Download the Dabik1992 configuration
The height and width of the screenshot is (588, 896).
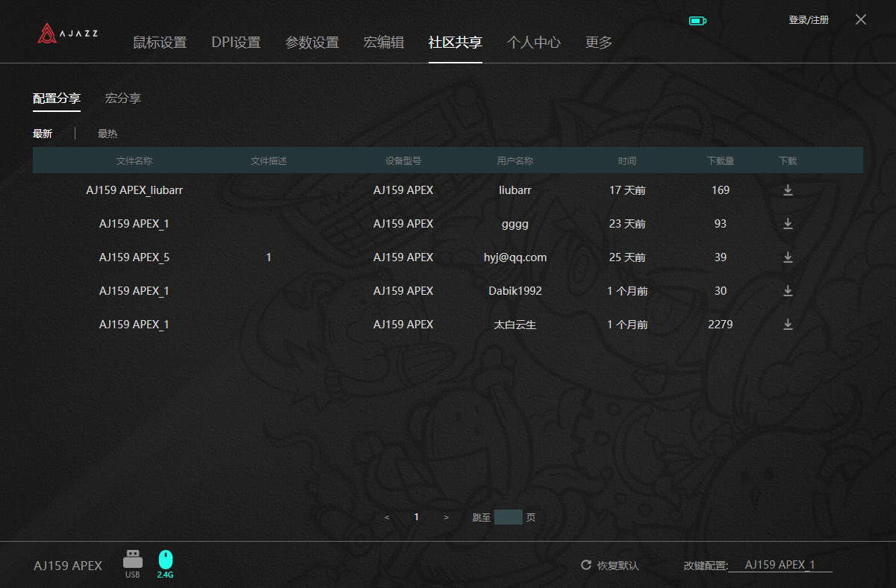pyautogui.click(x=788, y=291)
